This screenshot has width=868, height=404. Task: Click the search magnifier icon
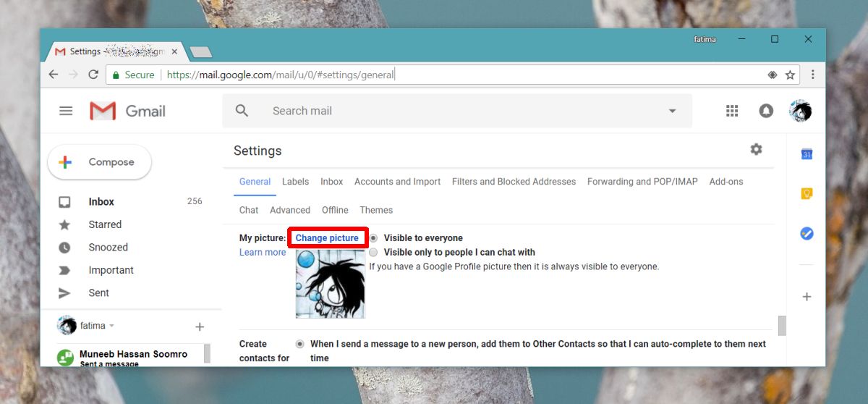[x=242, y=111]
